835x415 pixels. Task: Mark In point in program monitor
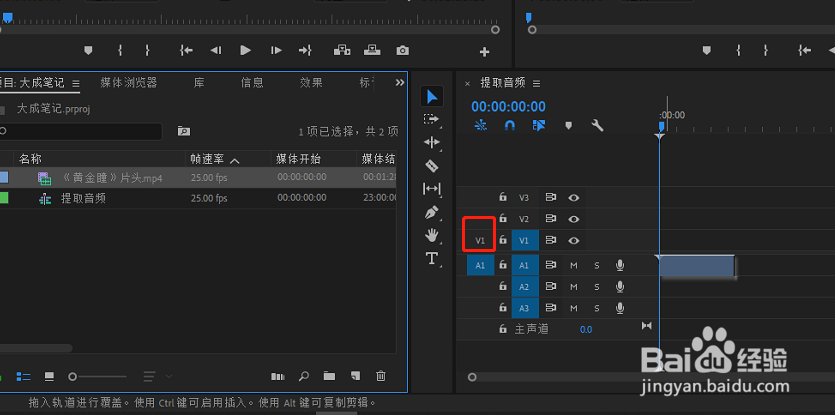click(739, 51)
